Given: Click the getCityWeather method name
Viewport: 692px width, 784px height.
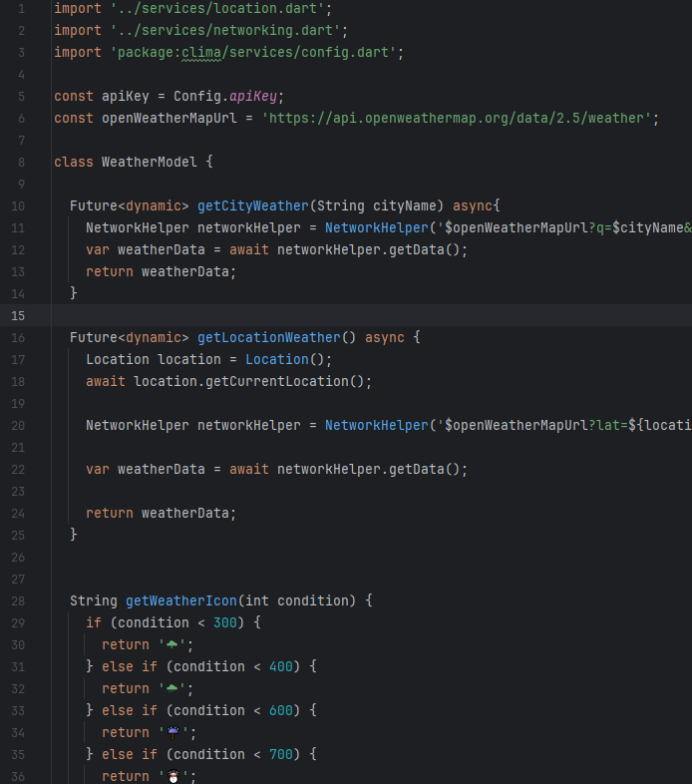Looking at the screenshot, I should pos(252,206).
